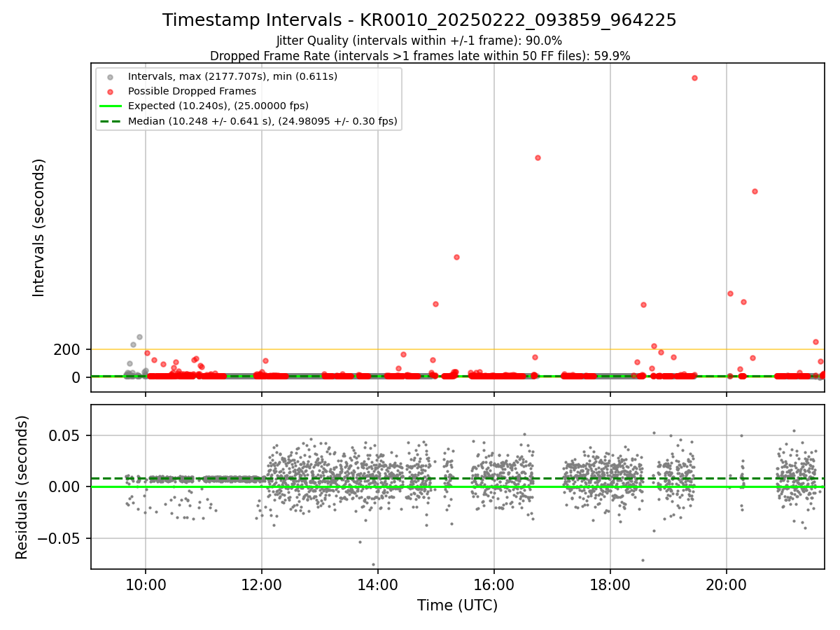This screenshot has height=630, width=840.
Task: Click the highest red outlier point near 19:30
Action: click(694, 78)
